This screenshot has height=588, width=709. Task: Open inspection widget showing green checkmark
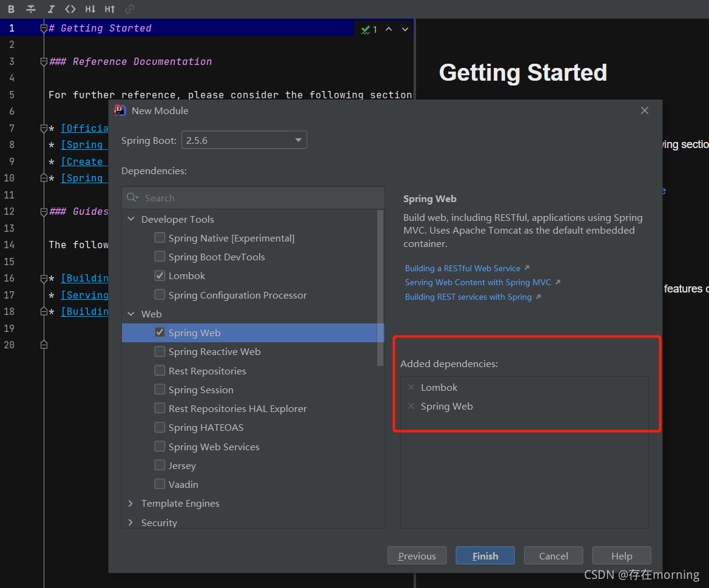[x=369, y=30]
